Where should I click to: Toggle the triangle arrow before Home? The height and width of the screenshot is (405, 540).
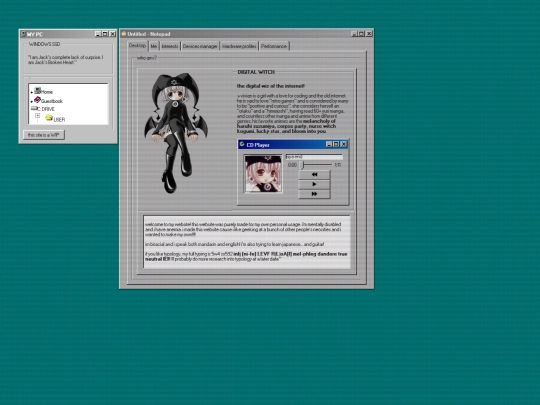[32, 92]
